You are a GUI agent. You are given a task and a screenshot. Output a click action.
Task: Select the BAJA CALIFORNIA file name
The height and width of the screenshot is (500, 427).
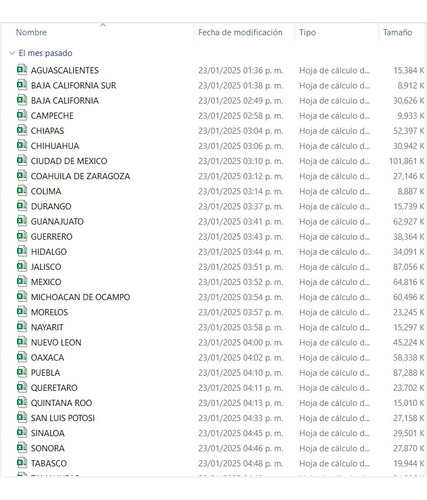pos(65,100)
